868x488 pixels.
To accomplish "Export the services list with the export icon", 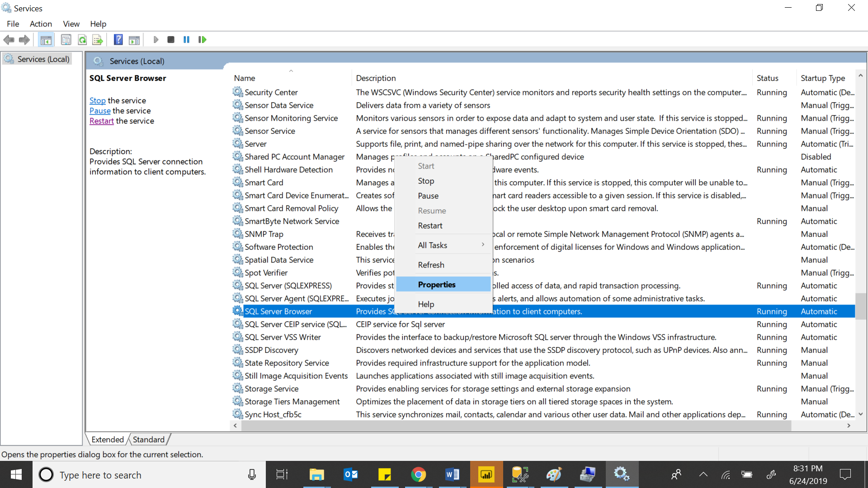I will coord(98,39).
